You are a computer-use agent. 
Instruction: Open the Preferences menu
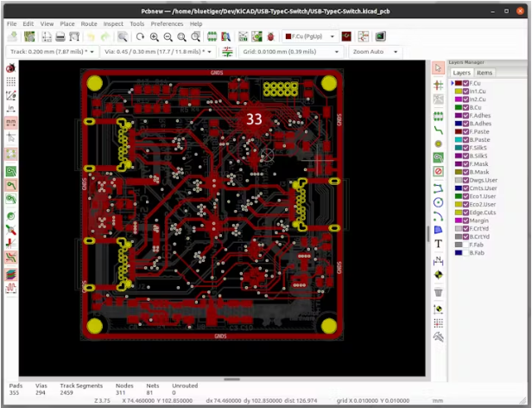(x=167, y=23)
